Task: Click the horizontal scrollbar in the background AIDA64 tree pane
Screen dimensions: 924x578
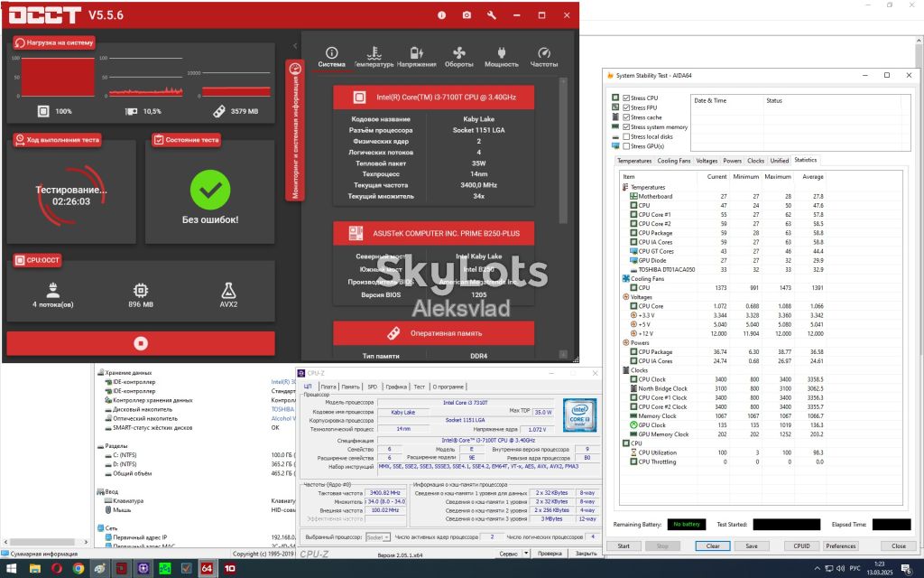Action: click(46, 542)
